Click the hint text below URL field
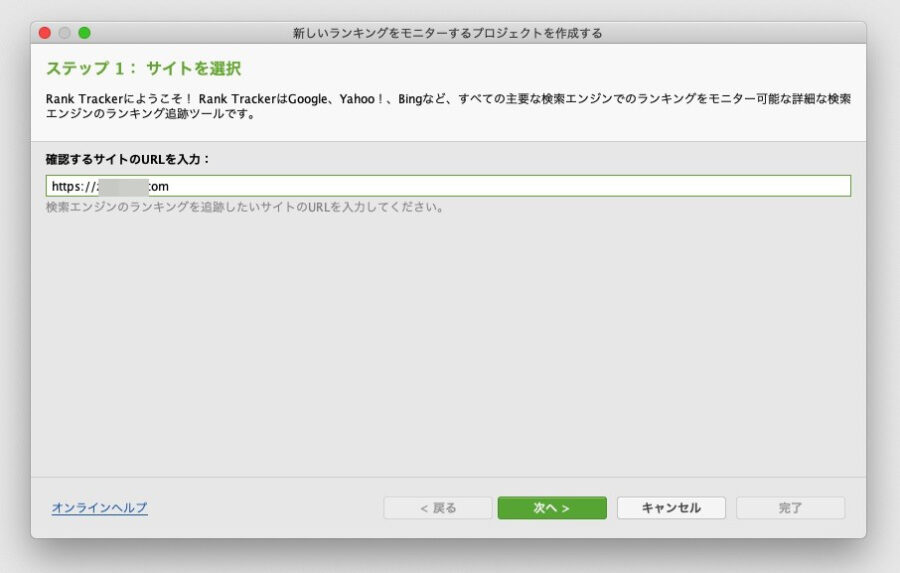This screenshot has height=573, width=900. [x=245, y=207]
